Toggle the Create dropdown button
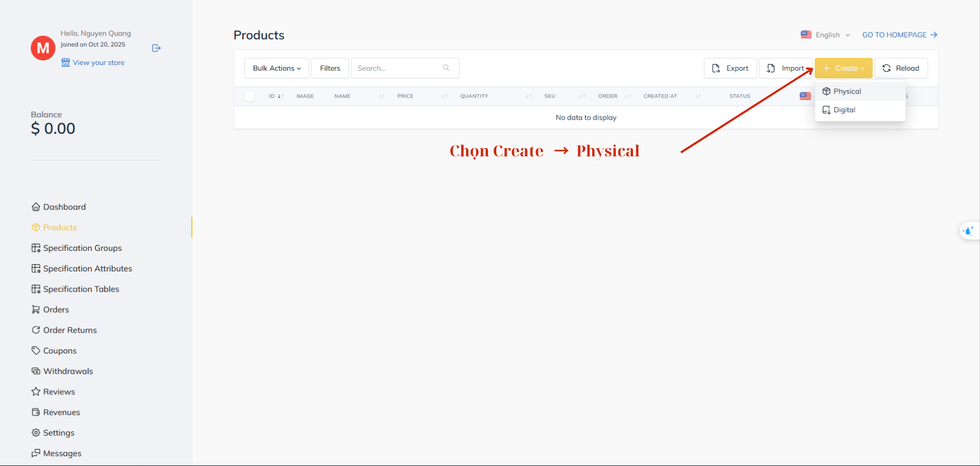This screenshot has height=466, width=980. click(843, 68)
